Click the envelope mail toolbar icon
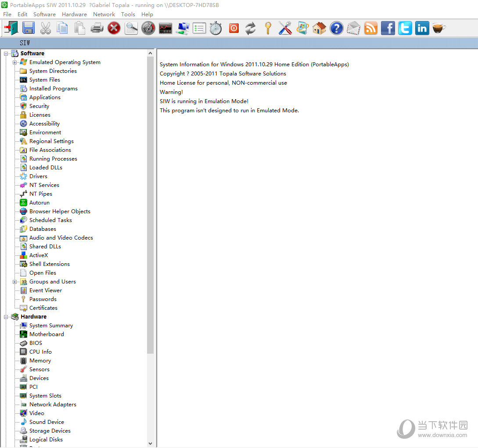Screen dimensions: 478x448 pos(354,29)
